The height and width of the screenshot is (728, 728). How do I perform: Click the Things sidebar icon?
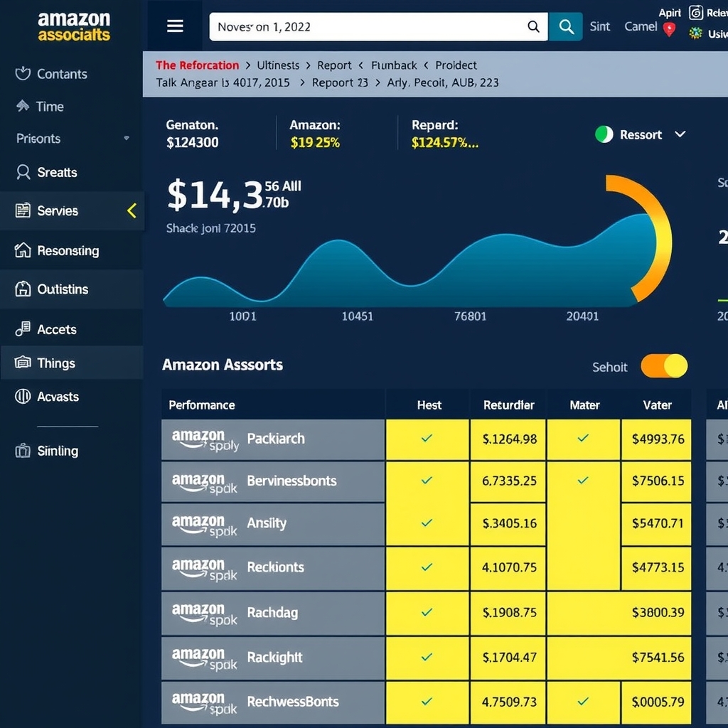click(23, 362)
